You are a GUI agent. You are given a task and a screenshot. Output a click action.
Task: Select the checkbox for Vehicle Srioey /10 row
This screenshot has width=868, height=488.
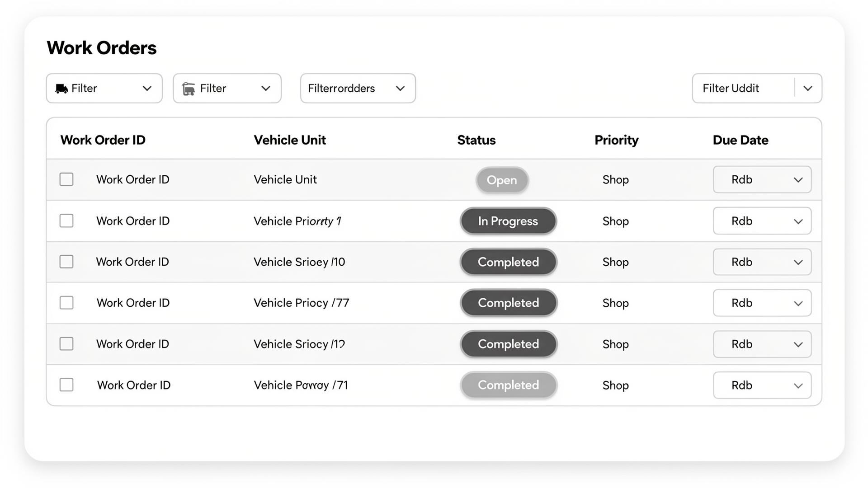click(x=66, y=262)
